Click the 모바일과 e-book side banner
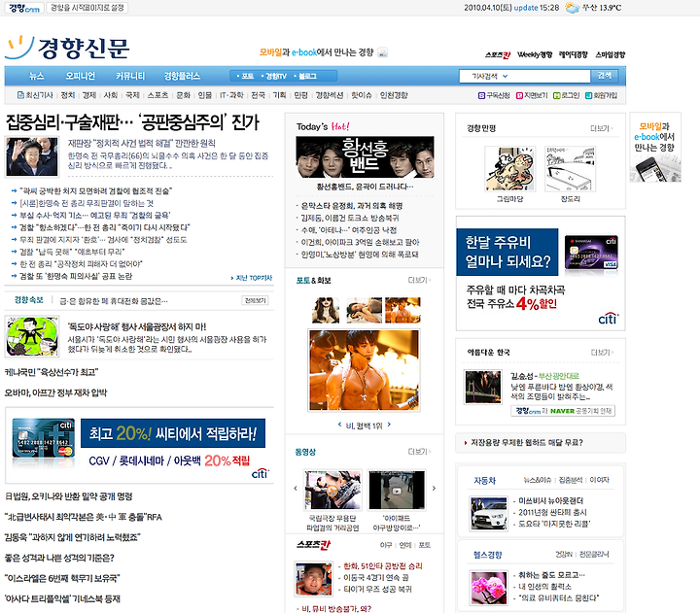Viewport: 700px width, 613px height. 655,148
